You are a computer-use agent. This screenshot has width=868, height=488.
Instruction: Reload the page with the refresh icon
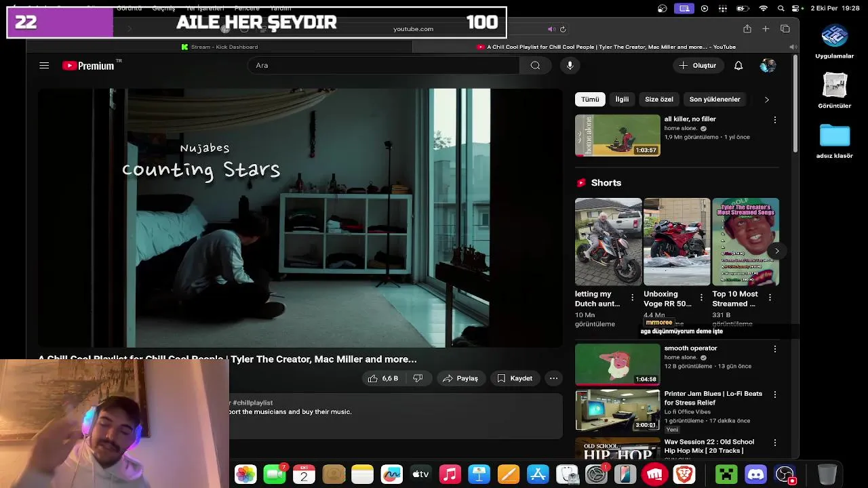click(563, 29)
